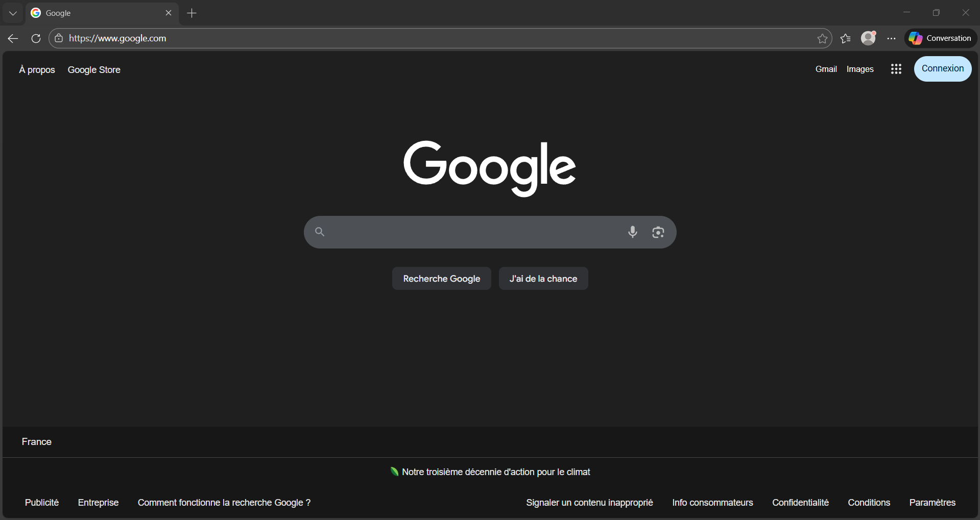Click the J'ai de la chance button
Viewport: 980px width, 520px height.
(x=543, y=278)
